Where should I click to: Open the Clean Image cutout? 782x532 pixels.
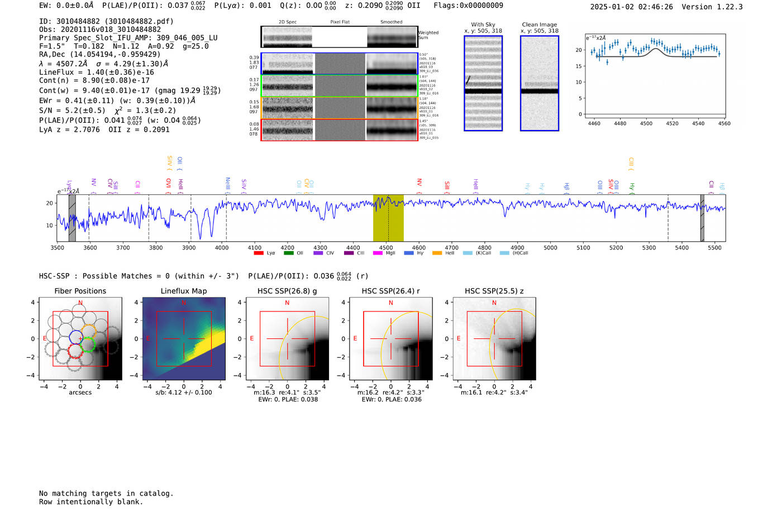540,83
